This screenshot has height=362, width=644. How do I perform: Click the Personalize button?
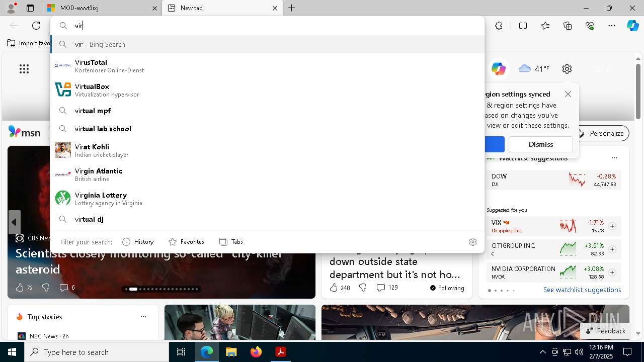[x=601, y=133]
